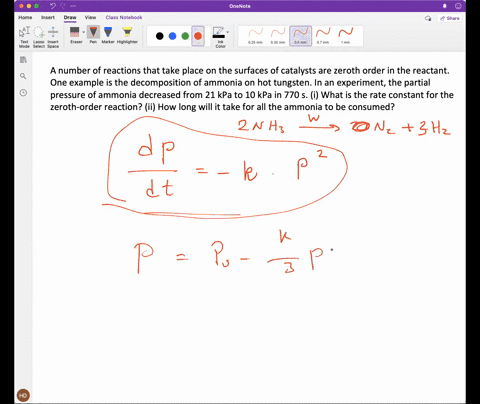Image resolution: width=480 pixels, height=404 pixels.
Task: Open recent notes clock icon
Action: coord(23,93)
